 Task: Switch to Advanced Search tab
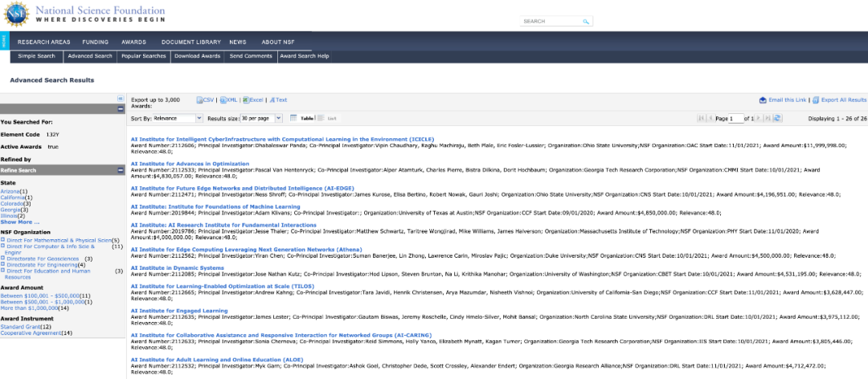[90, 56]
